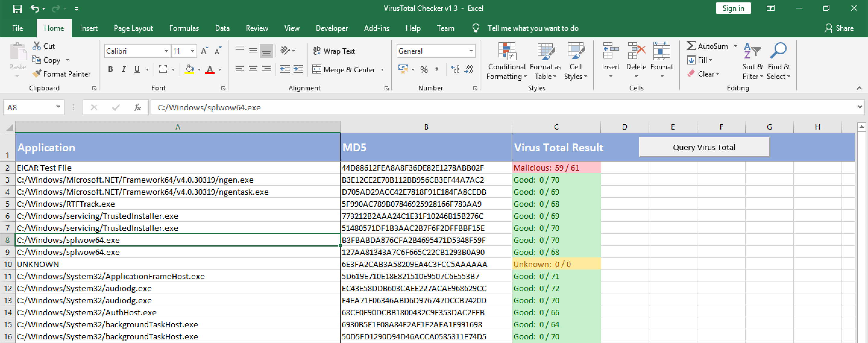Click the Cut scissors icon
Screen dimensions: 868x343
(37, 46)
